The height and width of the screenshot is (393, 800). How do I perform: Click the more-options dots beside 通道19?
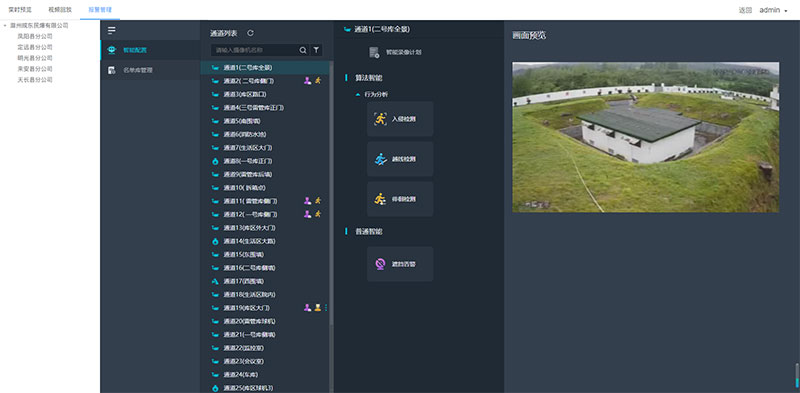tap(326, 308)
